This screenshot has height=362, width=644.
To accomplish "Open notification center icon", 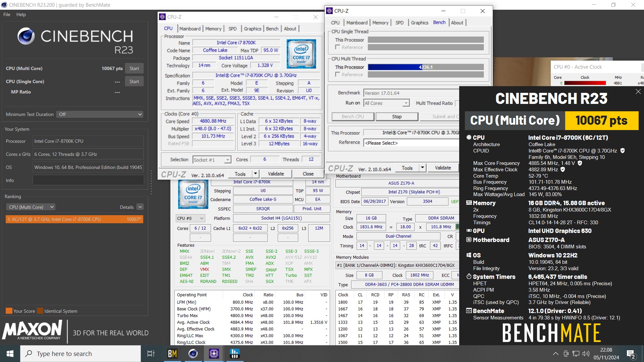I will pyautogui.click(x=631, y=354).
